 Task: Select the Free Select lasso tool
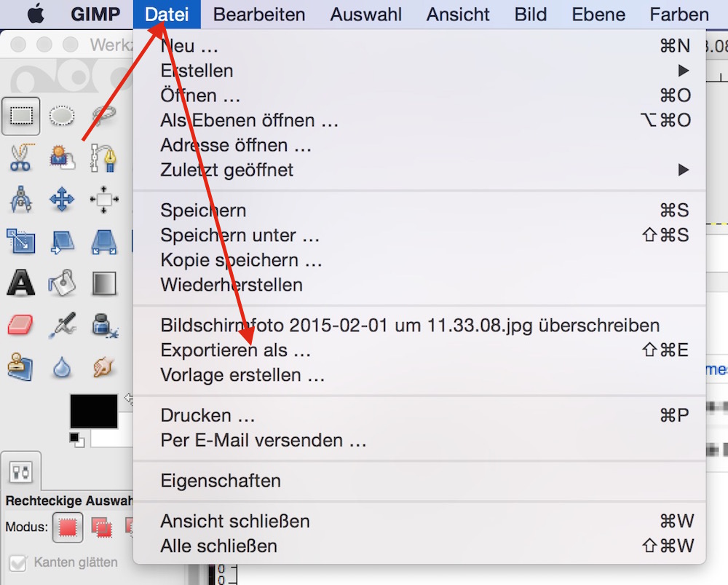103,116
